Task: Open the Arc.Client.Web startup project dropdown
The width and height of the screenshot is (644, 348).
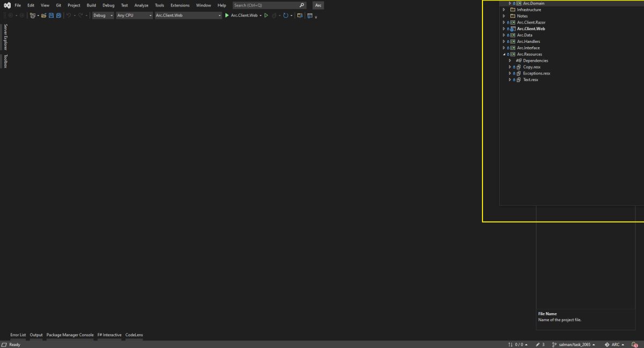Action: click(188, 16)
